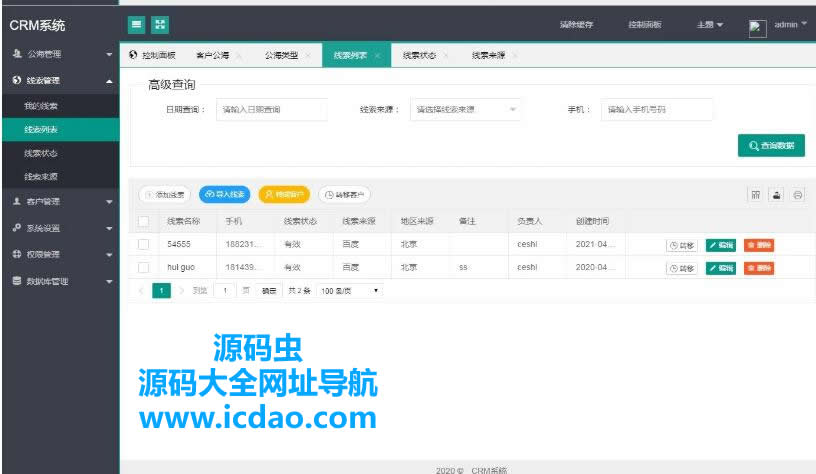Go to the previous page arrow
This screenshot has height=474, width=816.
click(x=141, y=291)
